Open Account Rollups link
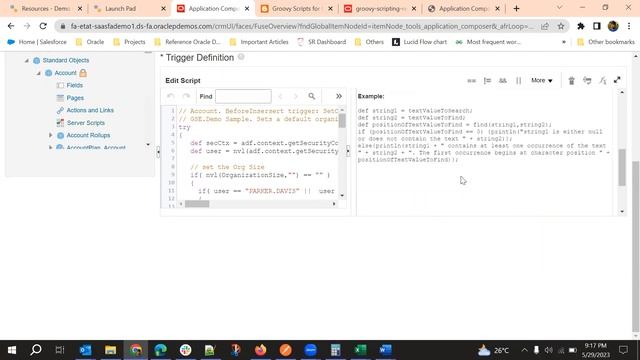The height and width of the screenshot is (360, 640). [88, 135]
